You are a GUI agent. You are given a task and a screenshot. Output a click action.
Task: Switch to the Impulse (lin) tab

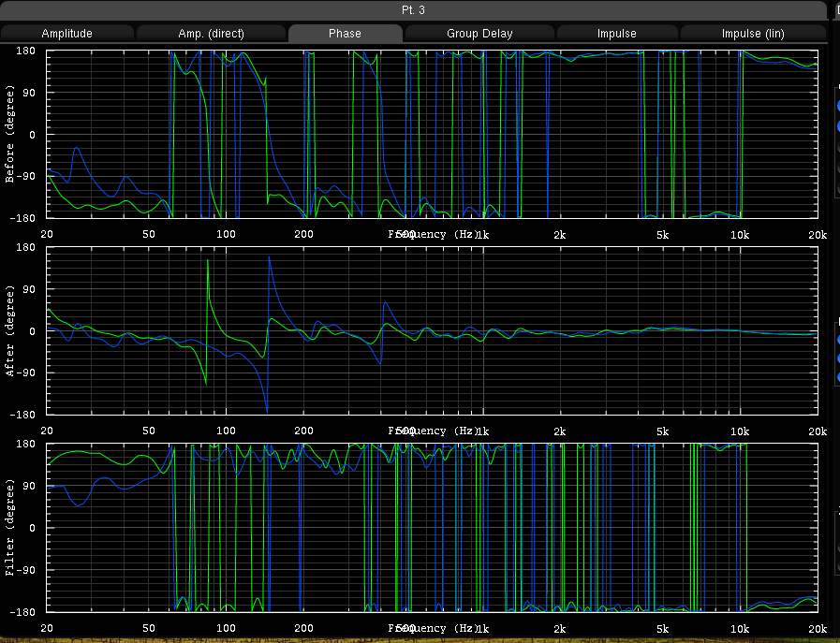coord(752,34)
